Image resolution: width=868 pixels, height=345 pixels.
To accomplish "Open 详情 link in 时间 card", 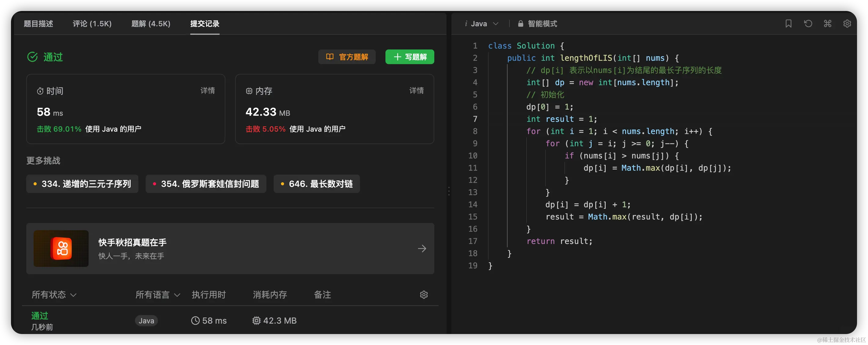I will click(208, 91).
